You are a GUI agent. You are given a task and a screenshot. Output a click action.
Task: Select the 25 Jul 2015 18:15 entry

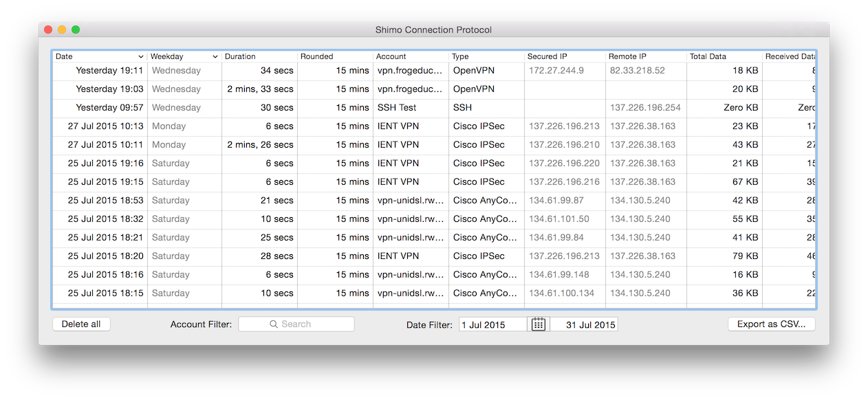click(x=434, y=293)
